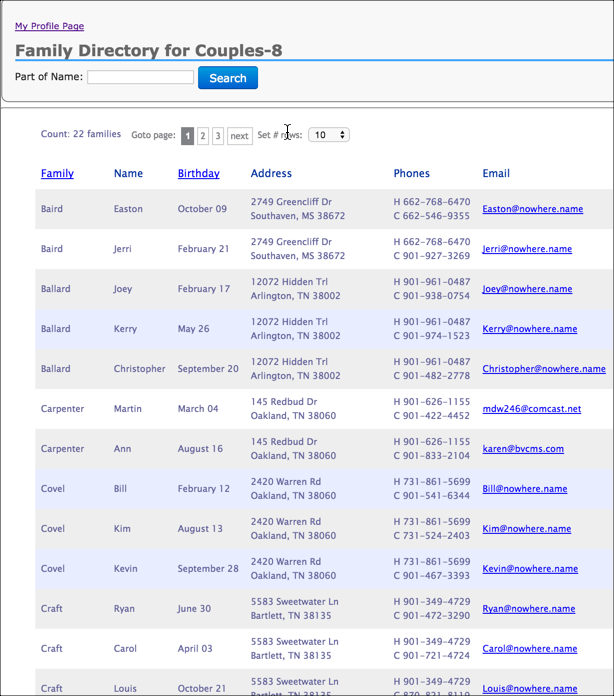
Task: Click cell phone C 662-546-9355
Action: (x=432, y=216)
